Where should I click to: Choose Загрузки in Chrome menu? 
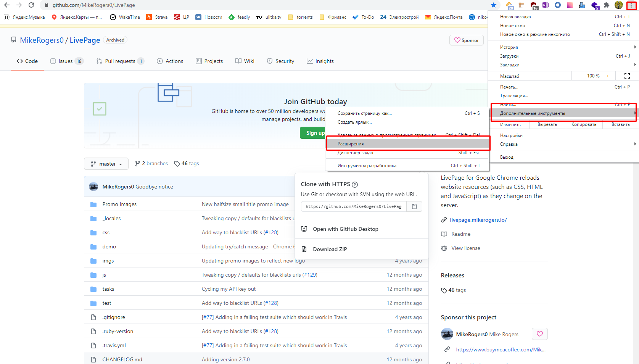563,56
